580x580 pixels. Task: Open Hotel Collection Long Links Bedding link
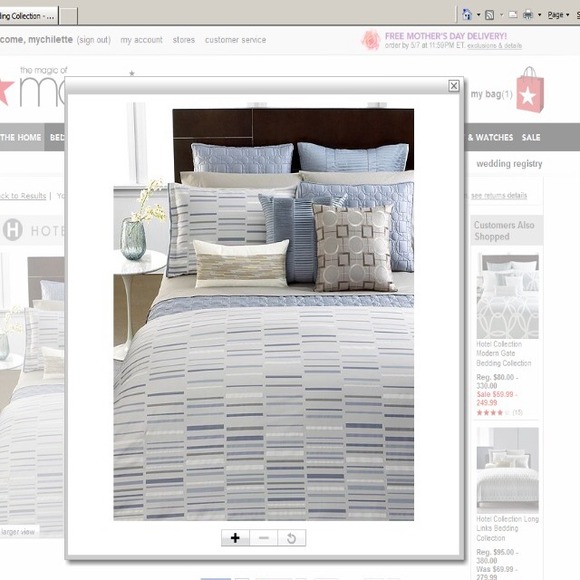[x=507, y=528]
